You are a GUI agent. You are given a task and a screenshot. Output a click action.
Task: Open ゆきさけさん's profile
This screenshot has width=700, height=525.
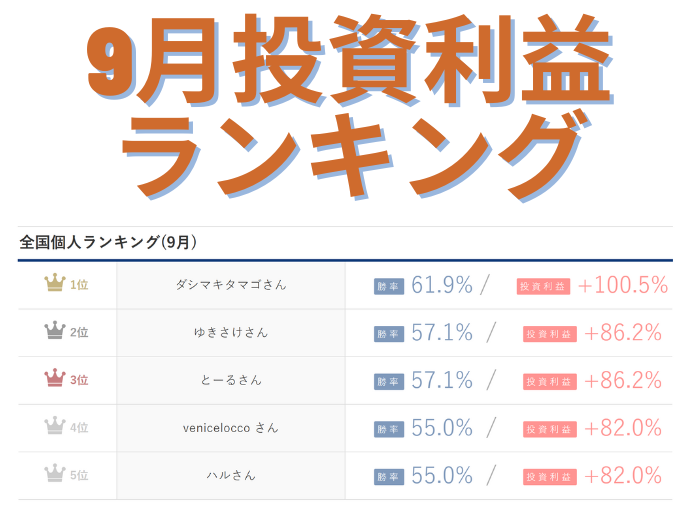pyautogui.click(x=231, y=332)
